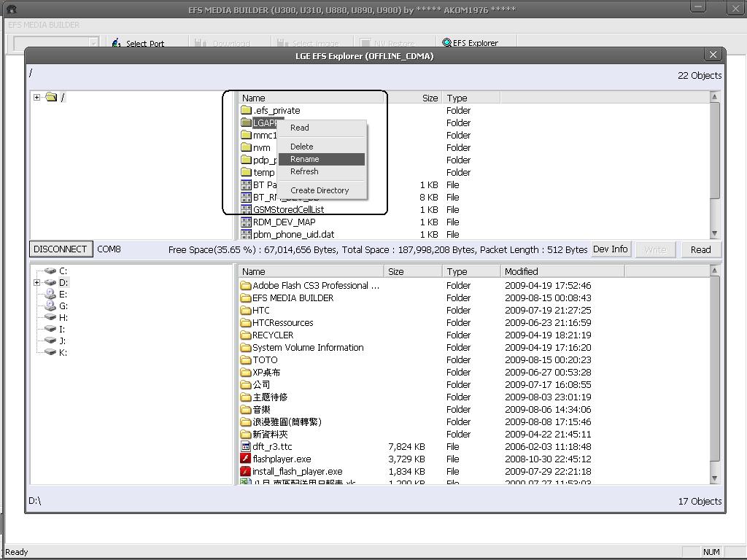Select Adobe Flash CS3 Professional folder icon

[245, 286]
